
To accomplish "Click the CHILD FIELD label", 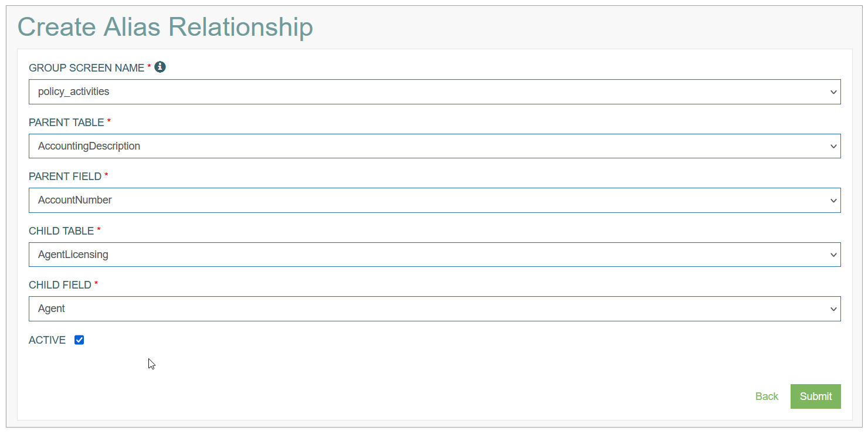I will tap(60, 285).
